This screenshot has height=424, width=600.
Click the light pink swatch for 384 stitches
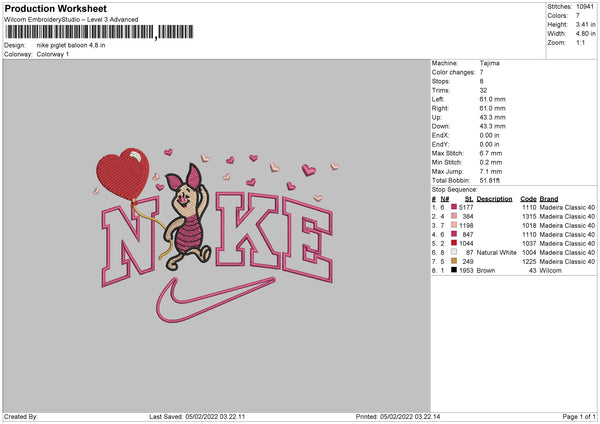(454, 216)
